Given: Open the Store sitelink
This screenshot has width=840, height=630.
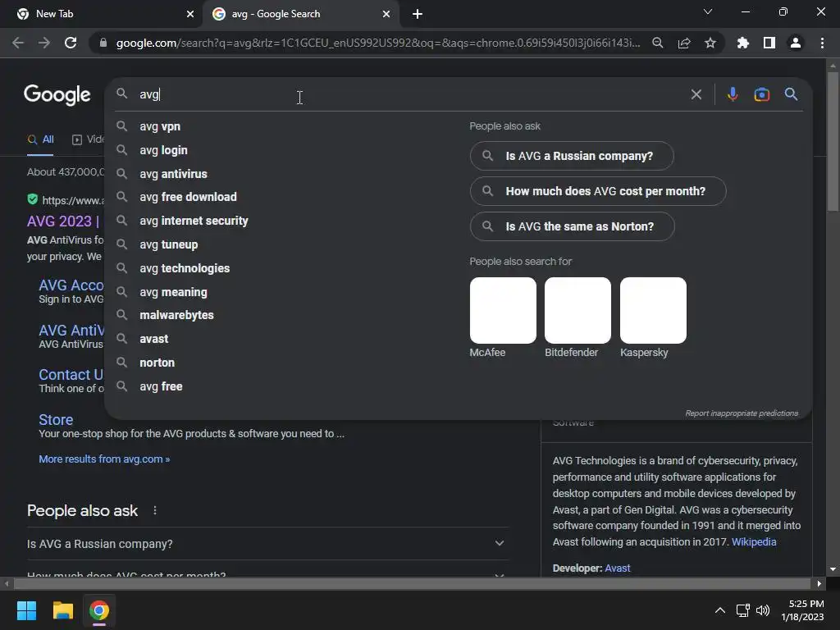Looking at the screenshot, I should [x=56, y=419].
